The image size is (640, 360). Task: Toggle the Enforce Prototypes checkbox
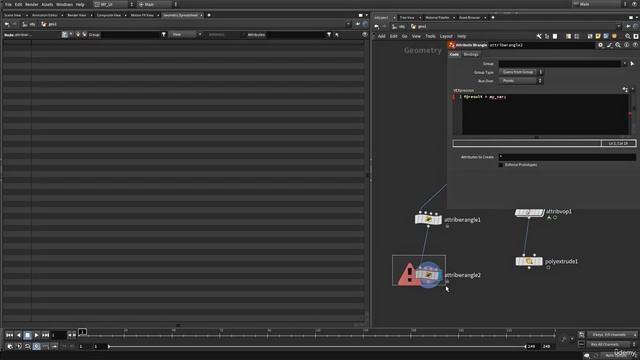click(501, 165)
